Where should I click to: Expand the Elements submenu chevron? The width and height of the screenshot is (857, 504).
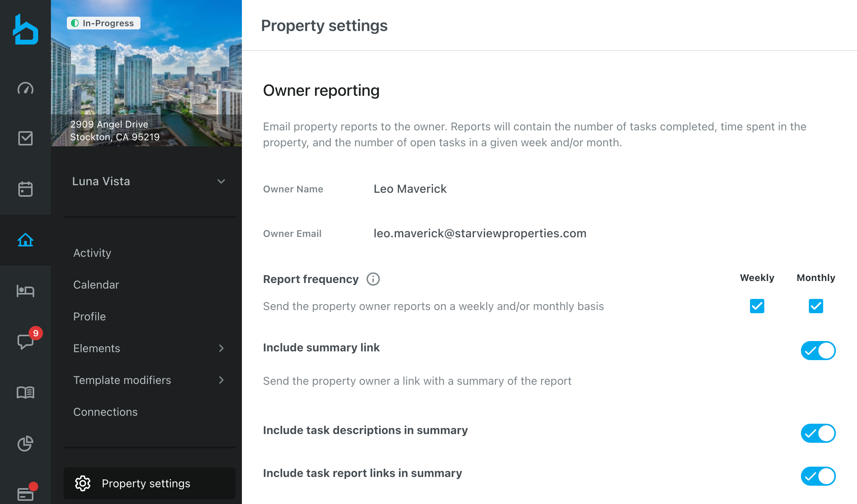click(221, 348)
